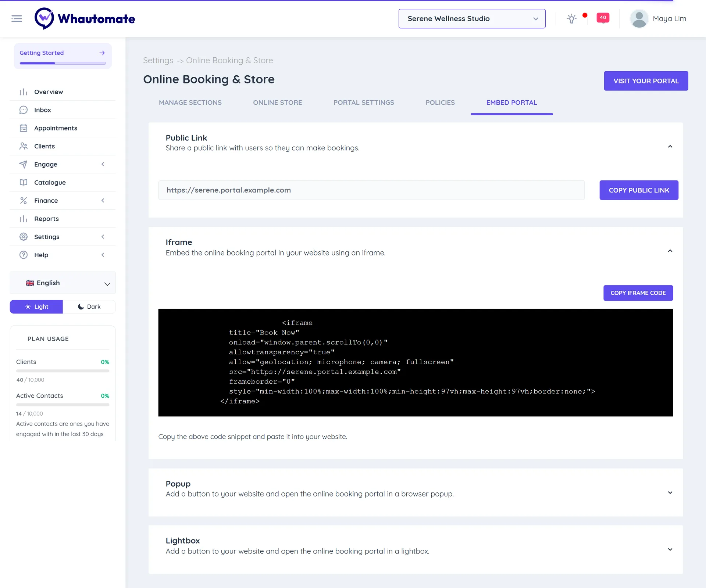Open notifications badge showing 40
The height and width of the screenshot is (588, 706).
pos(603,18)
